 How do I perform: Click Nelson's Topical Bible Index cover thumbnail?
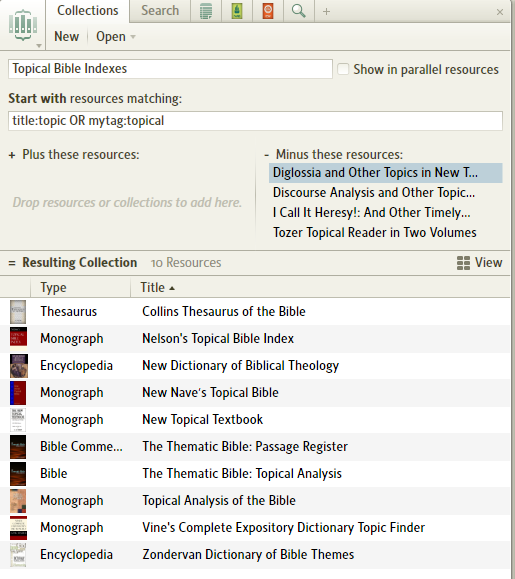[x=18, y=339]
